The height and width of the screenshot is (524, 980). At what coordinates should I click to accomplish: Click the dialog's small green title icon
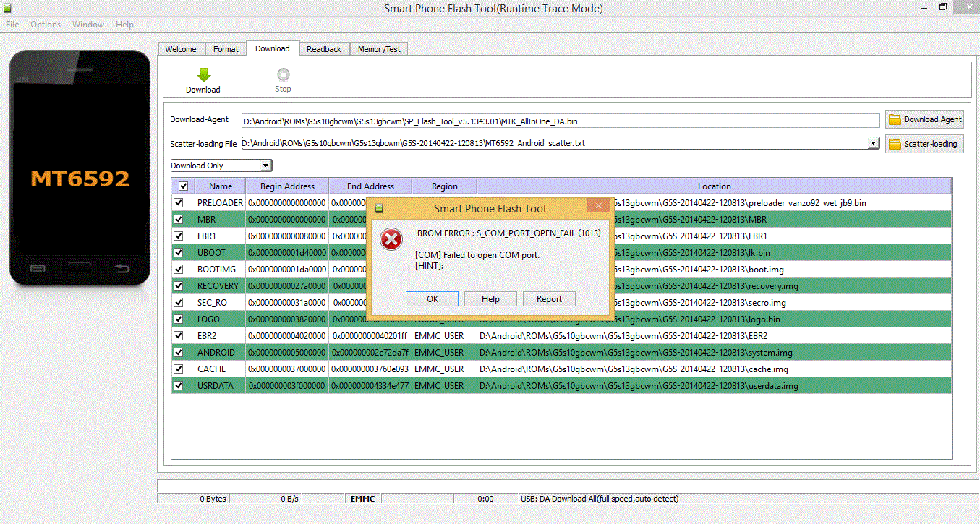tap(378, 209)
